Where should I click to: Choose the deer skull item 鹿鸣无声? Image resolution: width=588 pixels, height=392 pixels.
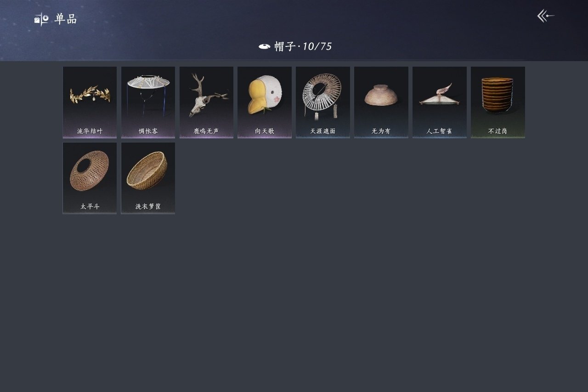[x=206, y=102]
